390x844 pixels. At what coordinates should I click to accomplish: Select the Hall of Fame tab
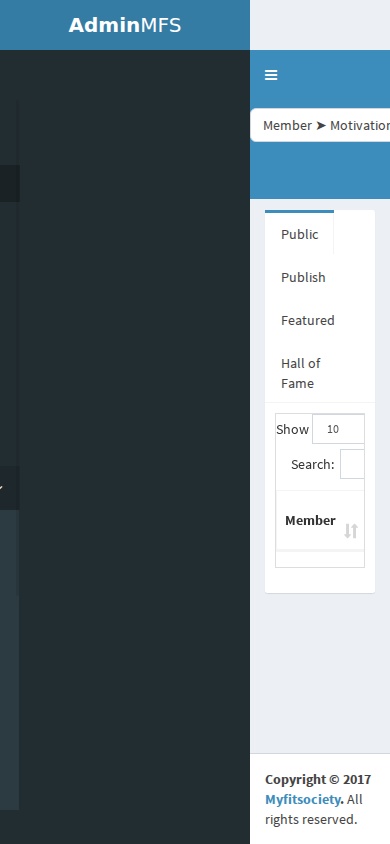click(301, 373)
